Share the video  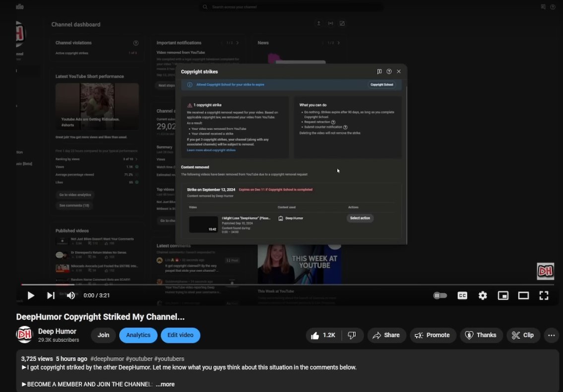[x=386, y=335]
